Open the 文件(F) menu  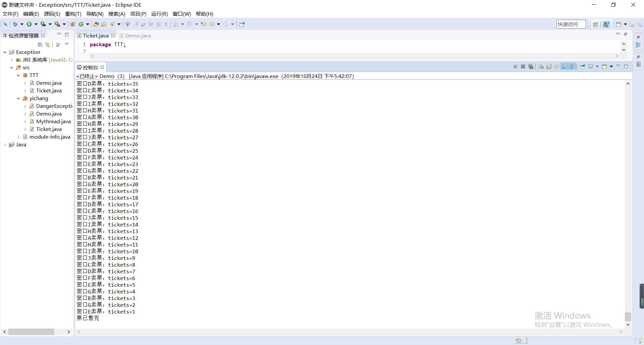point(10,14)
